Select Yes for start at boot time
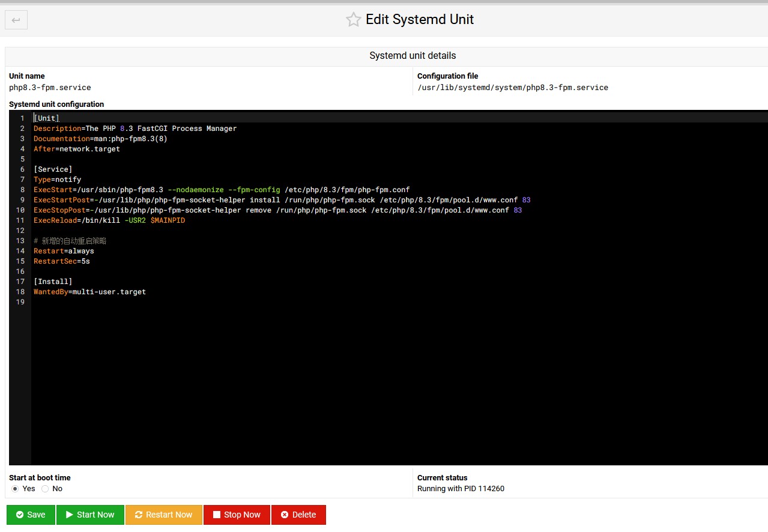 15,489
